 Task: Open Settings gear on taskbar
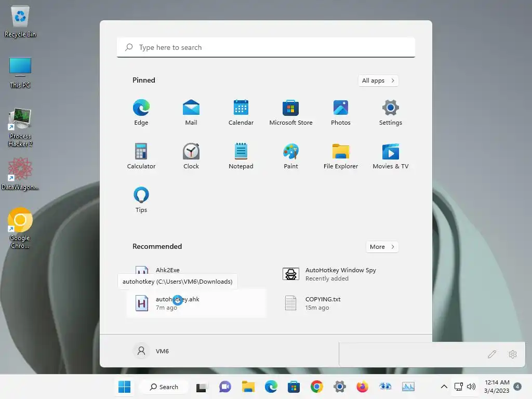point(340,387)
